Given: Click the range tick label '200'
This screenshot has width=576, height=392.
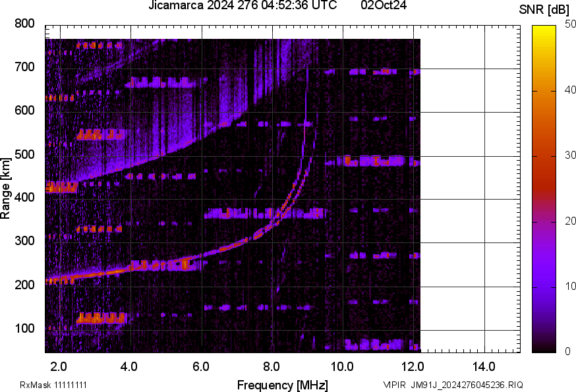Looking at the screenshot, I should [24, 285].
